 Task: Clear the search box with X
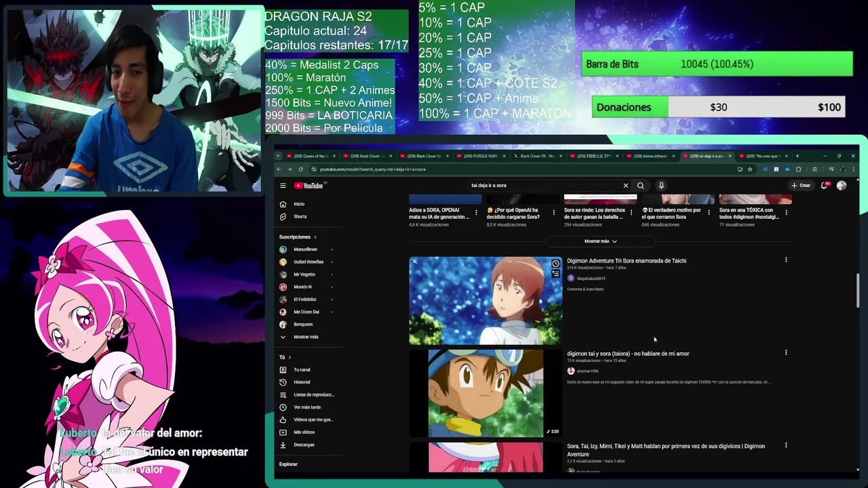coord(625,185)
